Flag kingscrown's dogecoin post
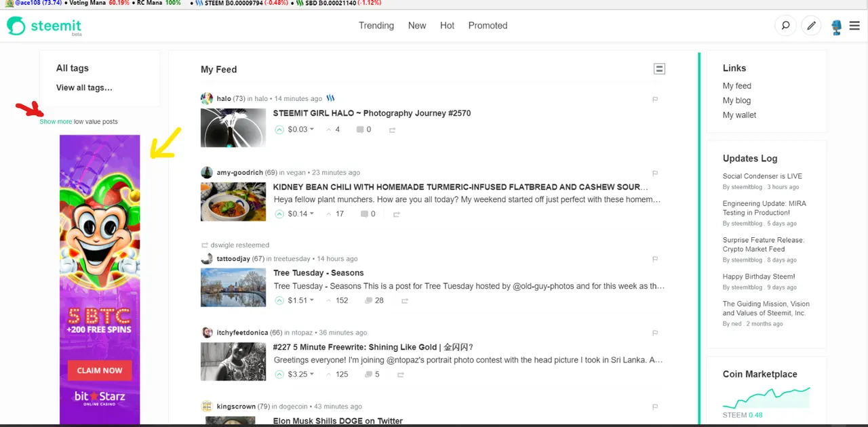 [655, 407]
